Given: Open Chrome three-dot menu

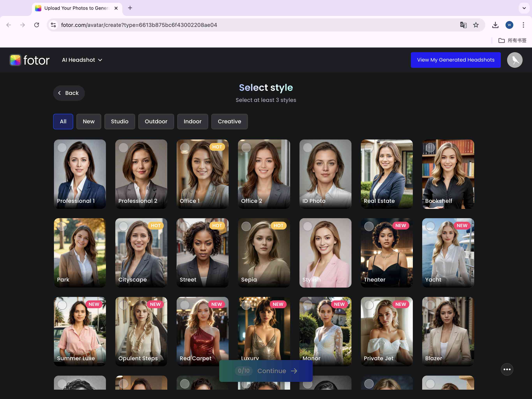Looking at the screenshot, I should pyautogui.click(x=523, y=25).
